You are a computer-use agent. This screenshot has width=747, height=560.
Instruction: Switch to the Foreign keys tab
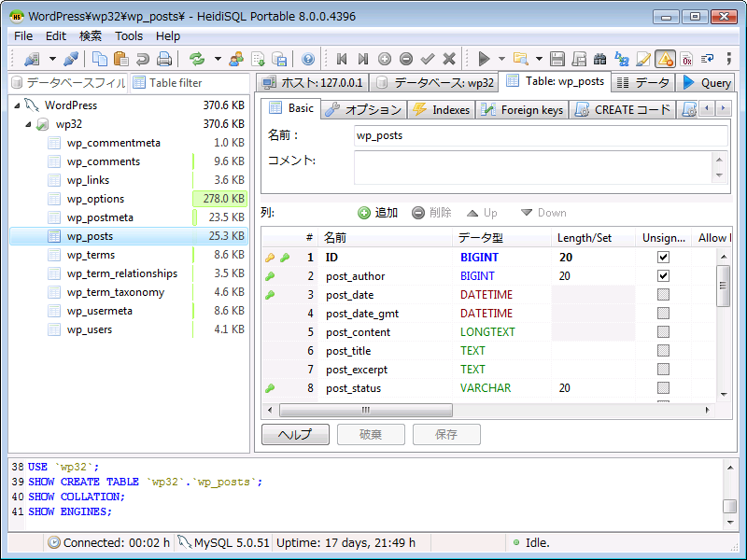pyautogui.click(x=522, y=110)
